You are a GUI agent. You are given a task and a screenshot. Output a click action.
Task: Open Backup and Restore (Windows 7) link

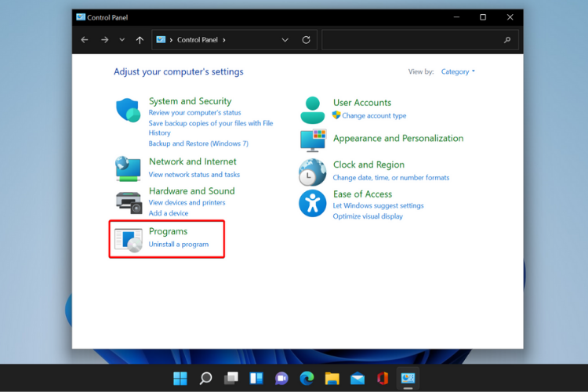(x=198, y=144)
